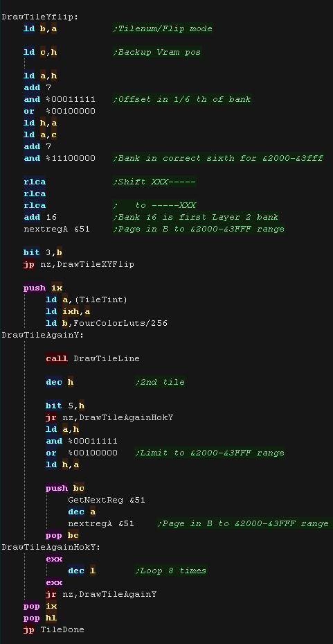This screenshot has height=644, width=333.
Task: Click the 'or %00100000' line near the top
Action: (x=59, y=112)
